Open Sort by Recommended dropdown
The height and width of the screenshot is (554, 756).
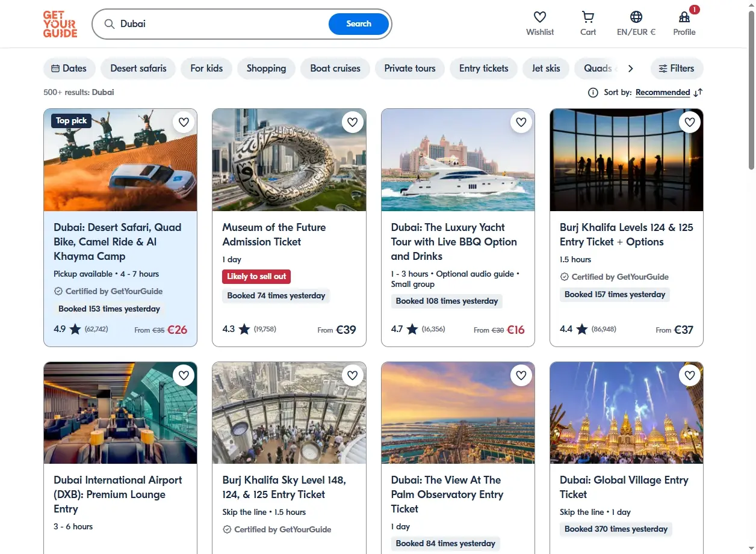663,92
